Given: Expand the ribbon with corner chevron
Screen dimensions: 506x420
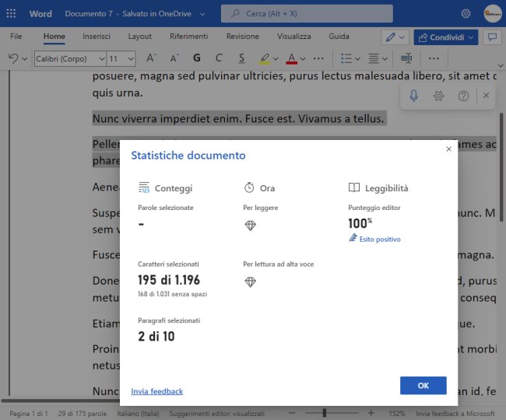Looking at the screenshot, I should pyautogui.click(x=501, y=65).
